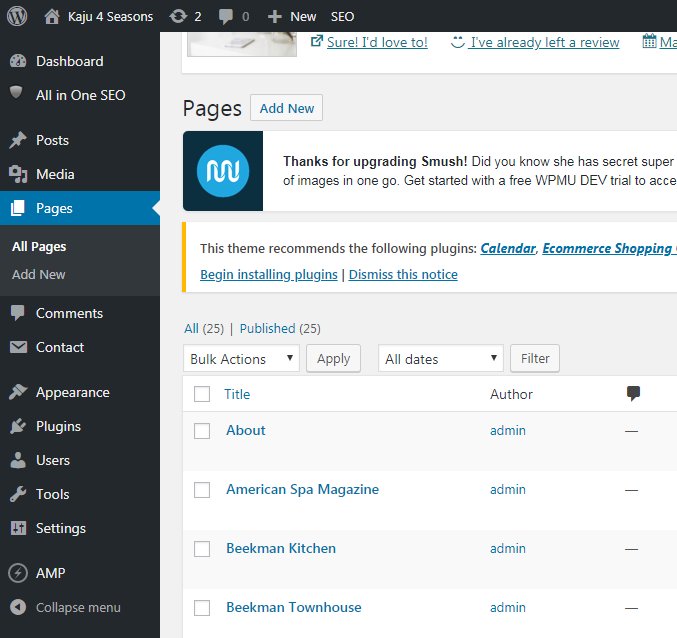The image size is (677, 638).
Task: Open the Calendar plugin link
Action: tap(508, 248)
